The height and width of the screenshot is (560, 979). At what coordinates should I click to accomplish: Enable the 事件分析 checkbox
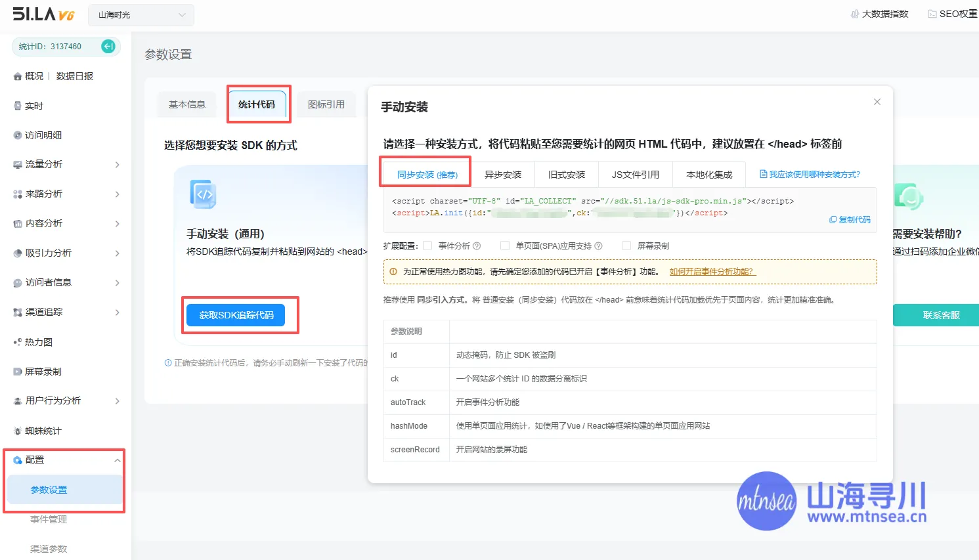tap(427, 246)
